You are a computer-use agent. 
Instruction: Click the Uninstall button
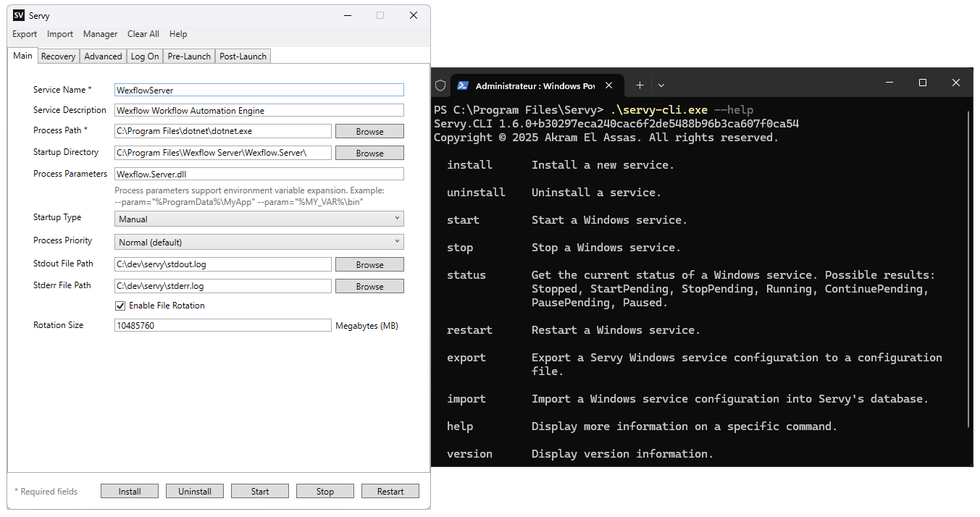pos(195,491)
